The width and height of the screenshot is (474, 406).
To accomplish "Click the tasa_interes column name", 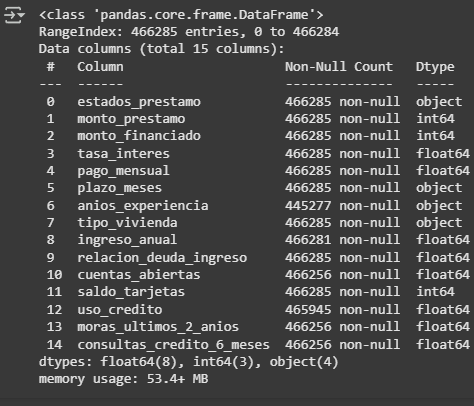I will click(x=124, y=154).
